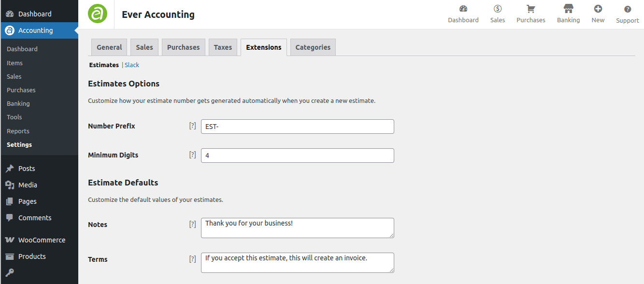The width and height of the screenshot is (644, 284).
Task: Select the Extensions settings tab
Action: tap(264, 47)
